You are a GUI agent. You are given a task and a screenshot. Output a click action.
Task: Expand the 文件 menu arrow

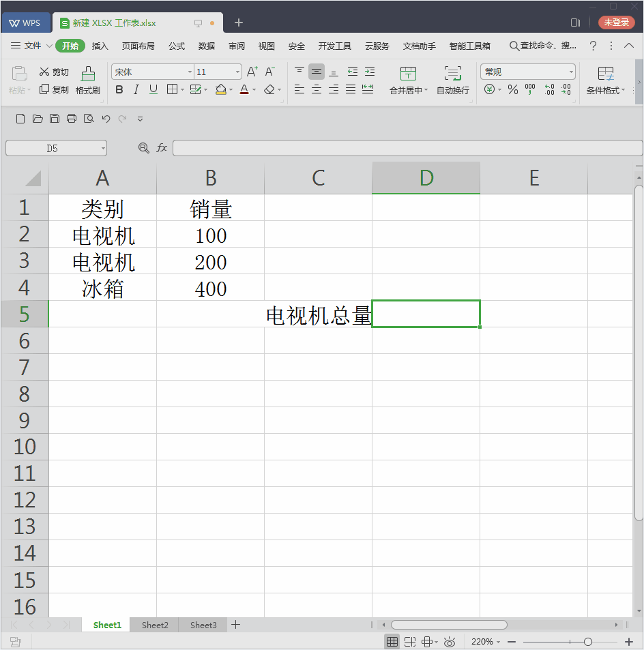(49, 46)
